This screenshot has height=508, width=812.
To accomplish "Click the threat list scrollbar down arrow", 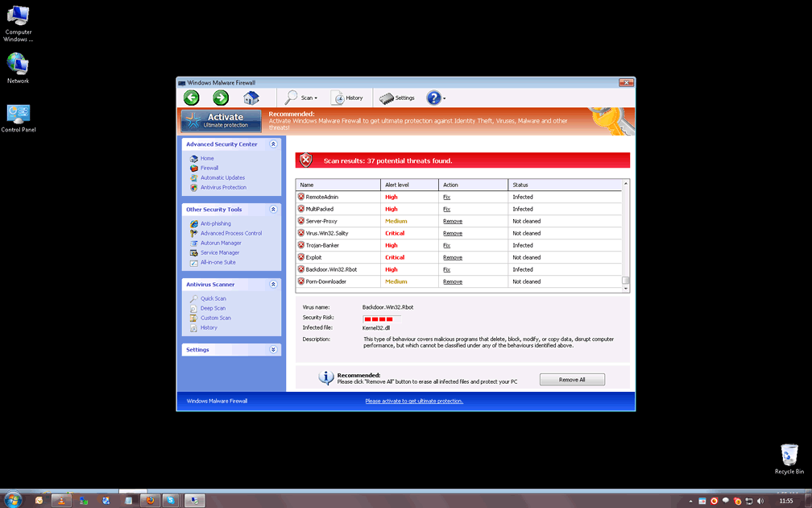I will pyautogui.click(x=626, y=288).
